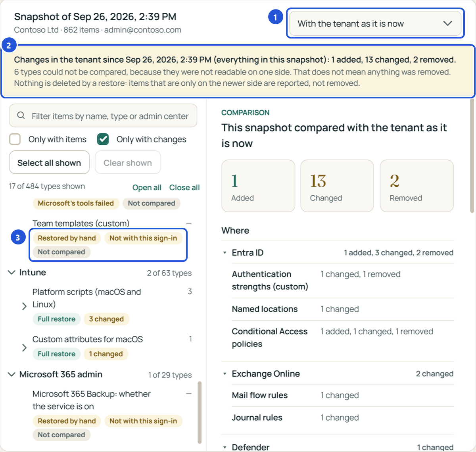The height and width of the screenshot is (452, 476).
Task: Click the Snapshot of Sep 26, 2026 title
Action: (x=95, y=17)
